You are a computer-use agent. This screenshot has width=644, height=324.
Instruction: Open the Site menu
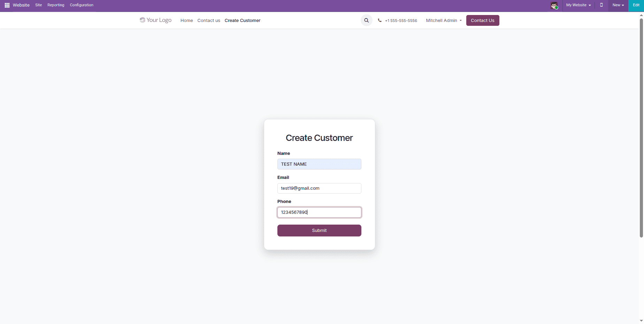click(x=38, y=5)
